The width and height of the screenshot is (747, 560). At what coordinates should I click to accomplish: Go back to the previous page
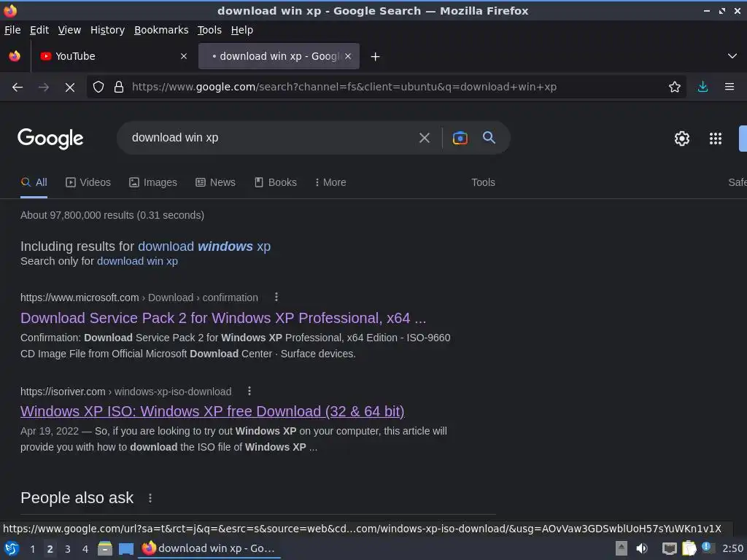point(18,87)
